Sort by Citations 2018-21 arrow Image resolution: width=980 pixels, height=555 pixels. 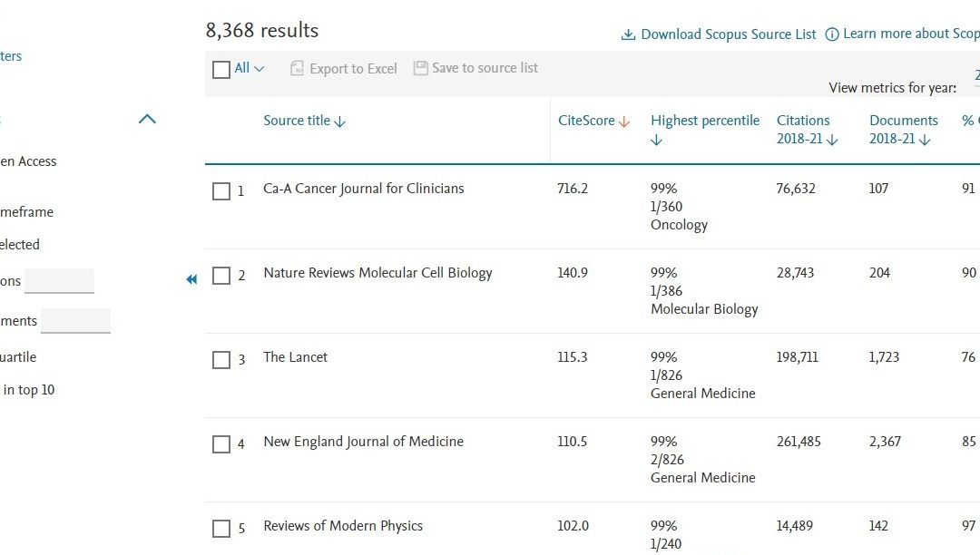831,138
